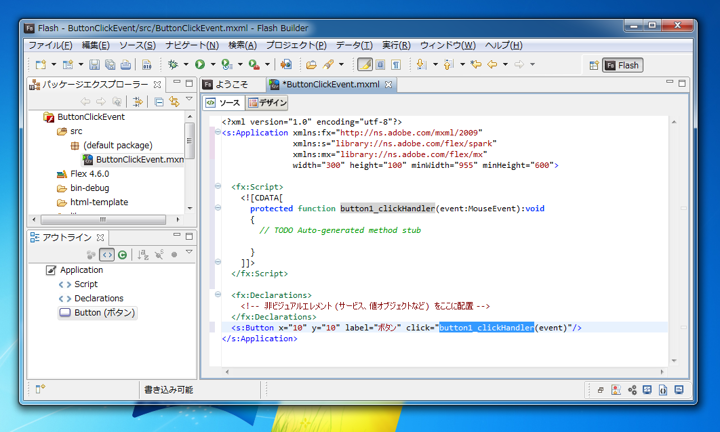
Task: Close the アウトライン view tab
Action: tap(101, 237)
